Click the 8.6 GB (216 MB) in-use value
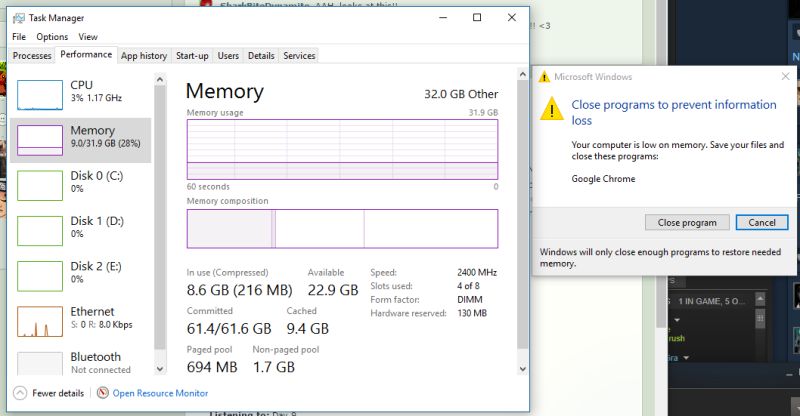The width and height of the screenshot is (800, 416). coord(239,290)
